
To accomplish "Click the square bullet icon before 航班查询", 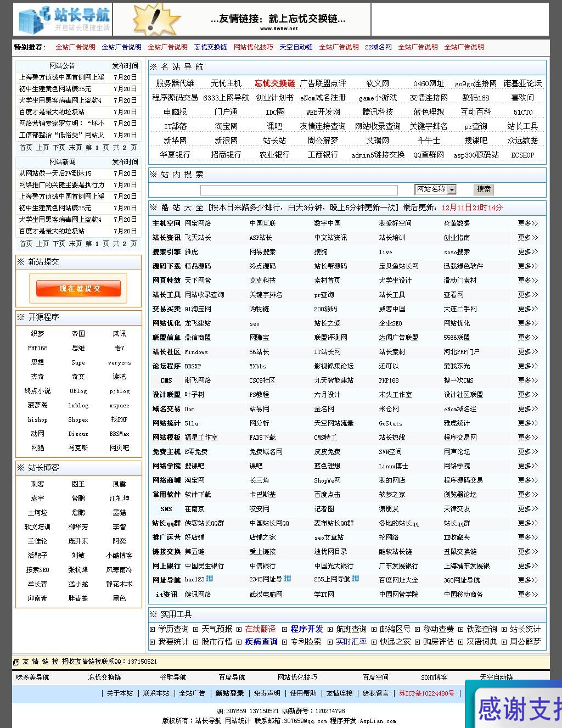I will coord(330,629).
